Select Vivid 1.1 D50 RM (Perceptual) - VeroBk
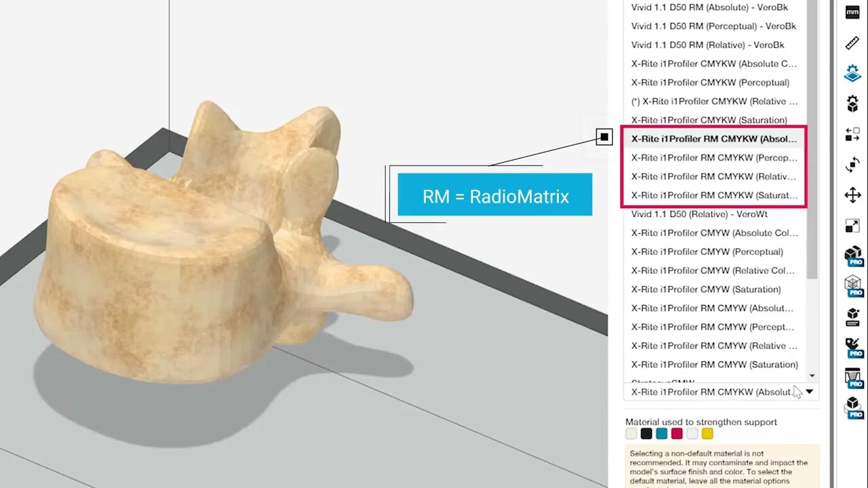This screenshot has width=868, height=488. pyautogui.click(x=713, y=26)
